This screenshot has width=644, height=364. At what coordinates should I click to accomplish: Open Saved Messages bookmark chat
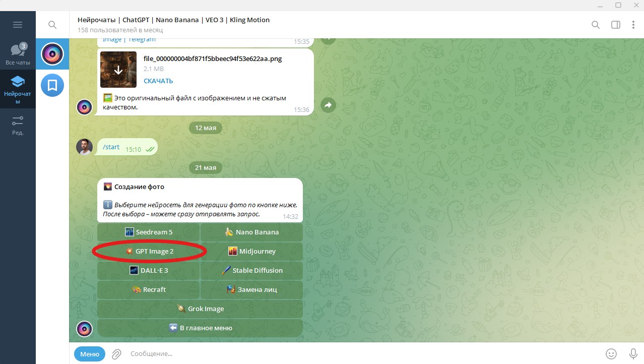[52, 85]
